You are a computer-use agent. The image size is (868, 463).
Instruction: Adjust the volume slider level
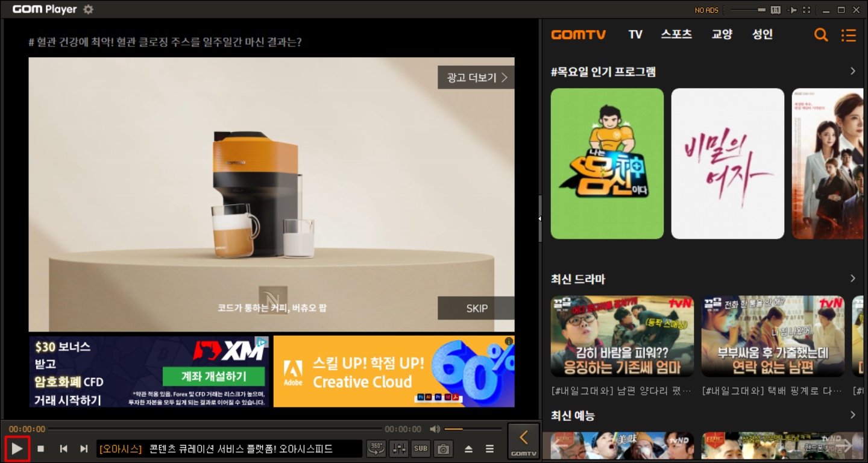[473, 429]
